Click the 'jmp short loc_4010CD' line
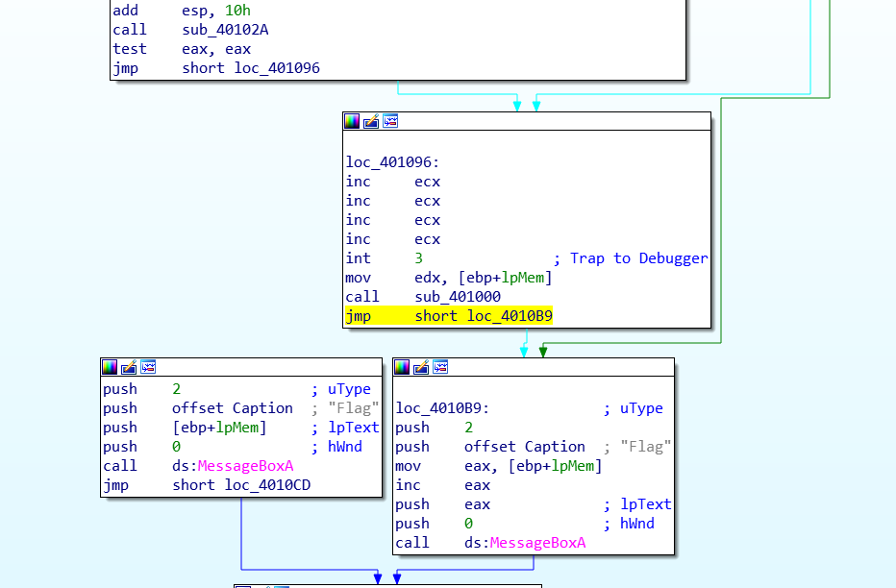Image resolution: width=896 pixels, height=588 pixels. pos(207,485)
